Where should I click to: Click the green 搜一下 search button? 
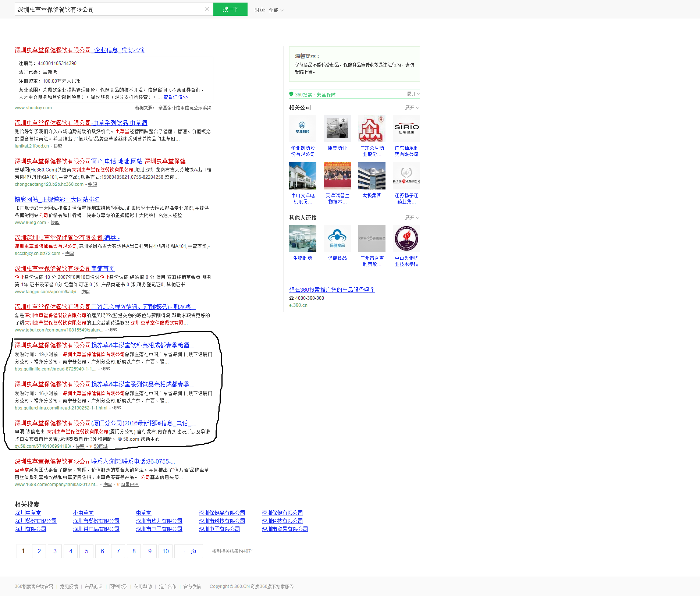pos(230,9)
